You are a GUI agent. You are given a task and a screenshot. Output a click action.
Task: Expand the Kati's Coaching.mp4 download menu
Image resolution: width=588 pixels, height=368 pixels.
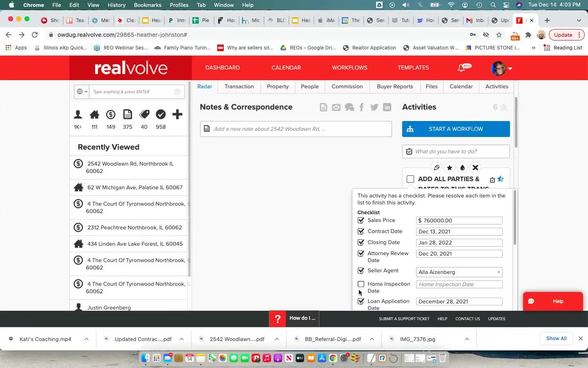87,339
